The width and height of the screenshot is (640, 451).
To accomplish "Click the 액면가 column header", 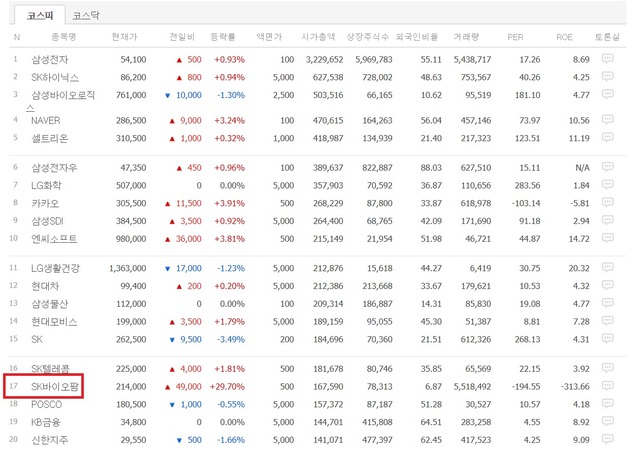I will [x=269, y=37].
